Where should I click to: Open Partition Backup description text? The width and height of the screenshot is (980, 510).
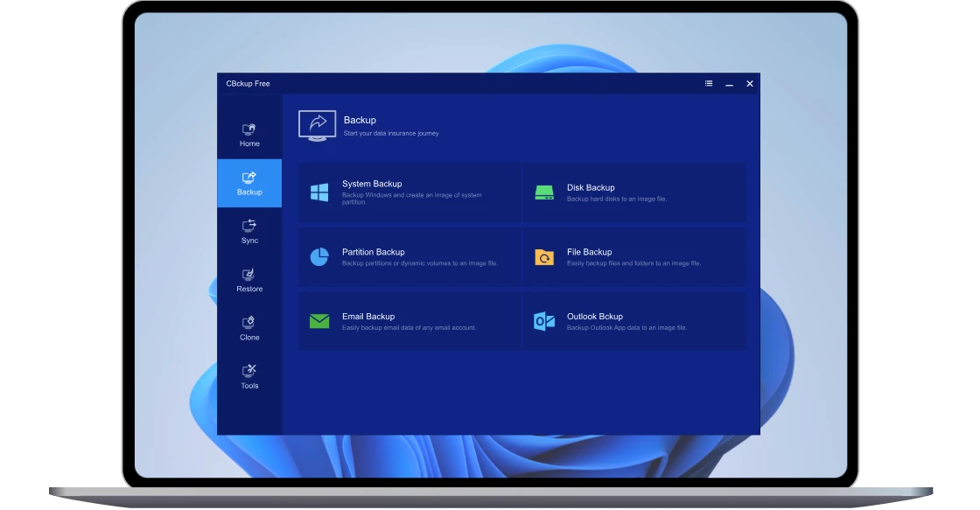420,263
